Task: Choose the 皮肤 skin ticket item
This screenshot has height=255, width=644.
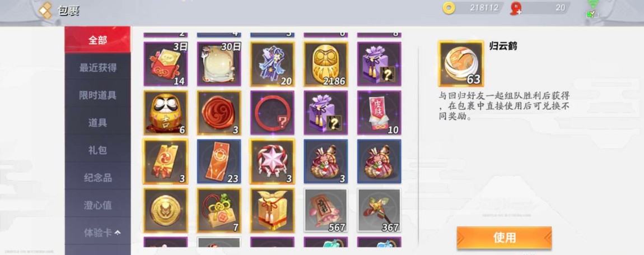Action: point(379,113)
